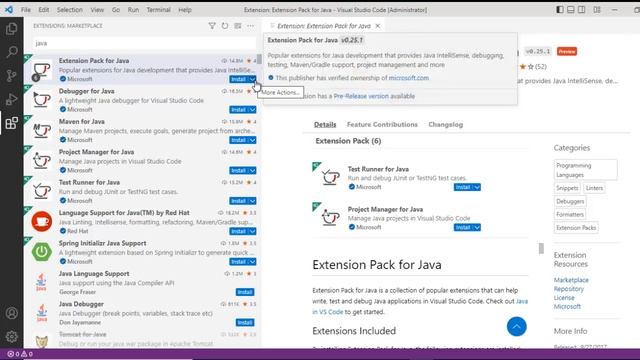Select the Linters category tag

[594, 188]
